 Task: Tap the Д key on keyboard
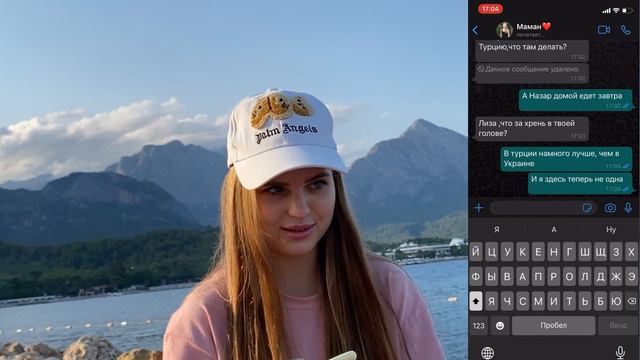(x=600, y=277)
